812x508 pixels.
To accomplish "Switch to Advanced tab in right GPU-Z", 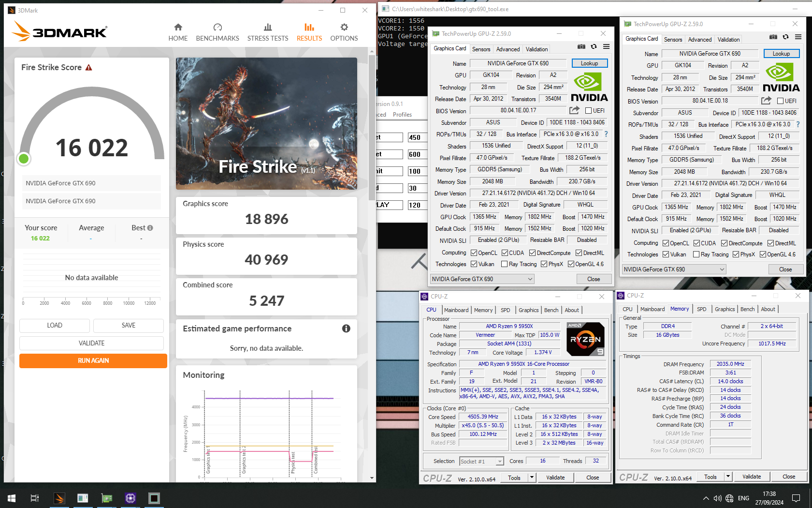I will [x=700, y=40].
